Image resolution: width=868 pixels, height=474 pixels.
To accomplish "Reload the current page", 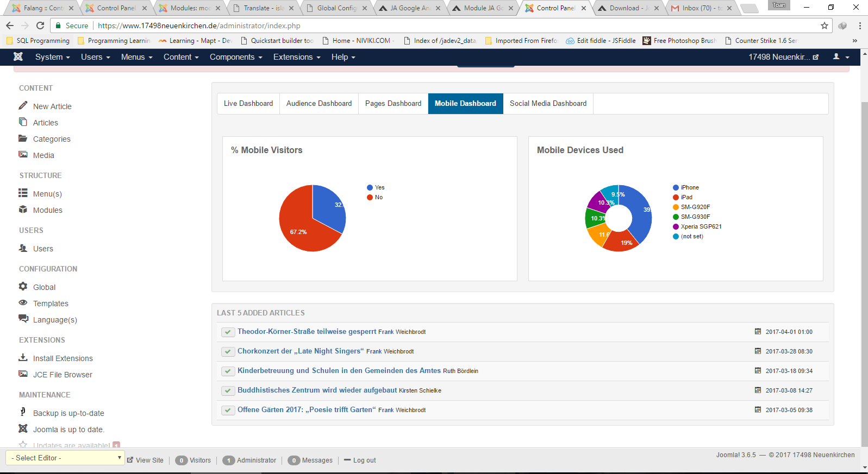I will tap(40, 26).
